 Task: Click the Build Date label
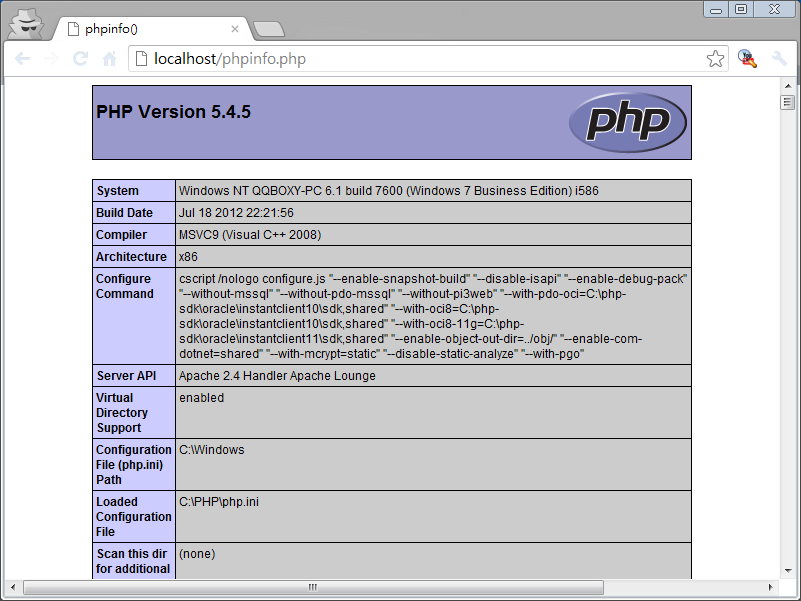125,213
